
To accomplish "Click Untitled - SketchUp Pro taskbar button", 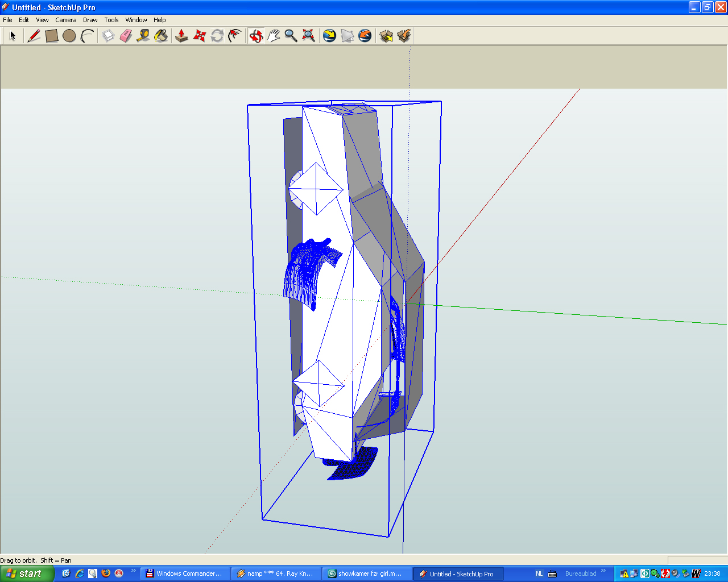I will pos(459,573).
